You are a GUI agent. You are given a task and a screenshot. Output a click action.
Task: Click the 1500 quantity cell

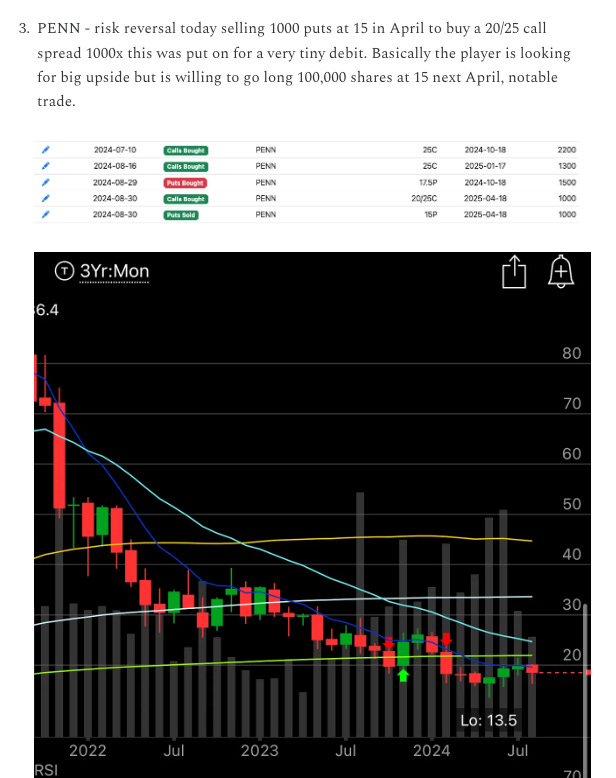(x=567, y=183)
